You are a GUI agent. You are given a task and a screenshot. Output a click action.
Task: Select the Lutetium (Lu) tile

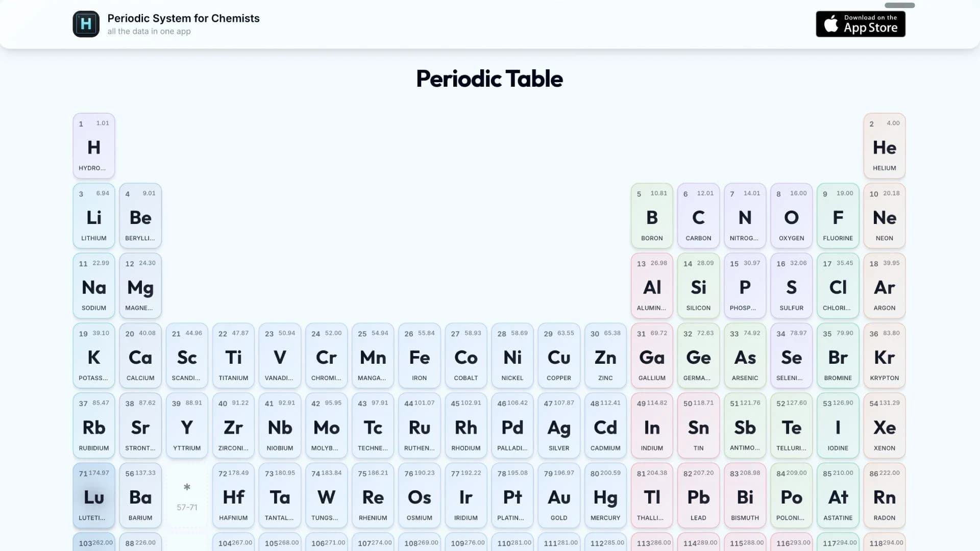pos(93,495)
